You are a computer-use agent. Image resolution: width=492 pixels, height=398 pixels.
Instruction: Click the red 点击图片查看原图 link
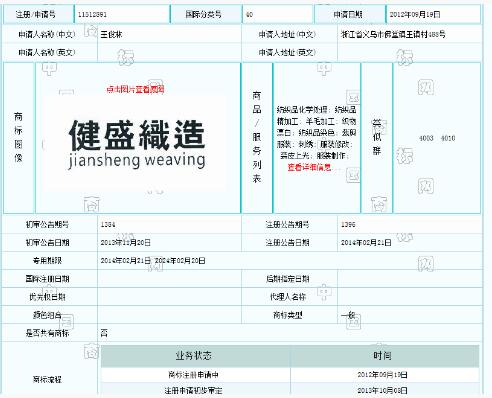135,89
